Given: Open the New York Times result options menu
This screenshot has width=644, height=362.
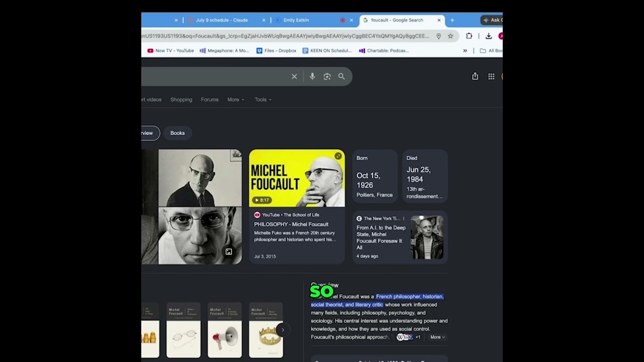Looking at the screenshot, I should pos(404,219).
